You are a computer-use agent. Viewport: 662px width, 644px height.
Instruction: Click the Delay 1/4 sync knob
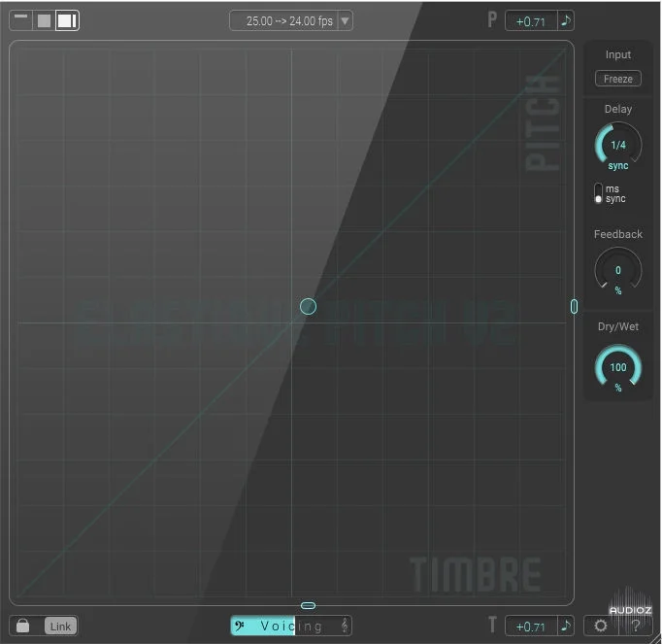pos(618,146)
